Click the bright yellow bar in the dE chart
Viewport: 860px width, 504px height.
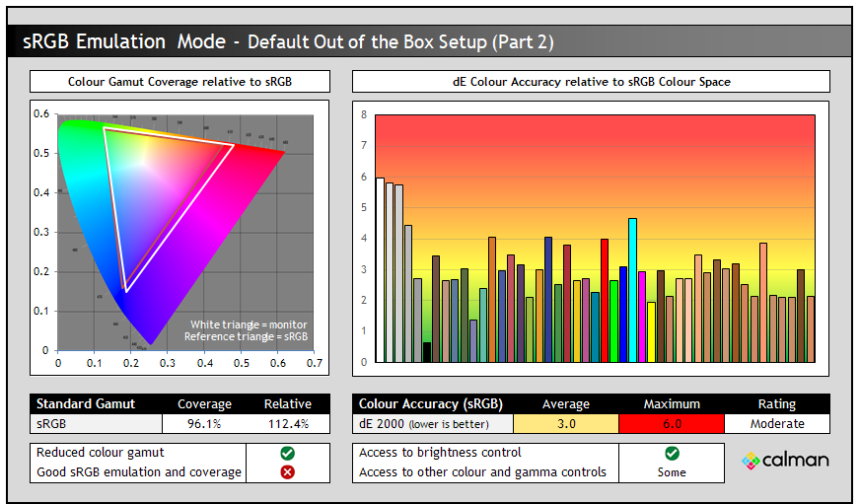(x=651, y=331)
